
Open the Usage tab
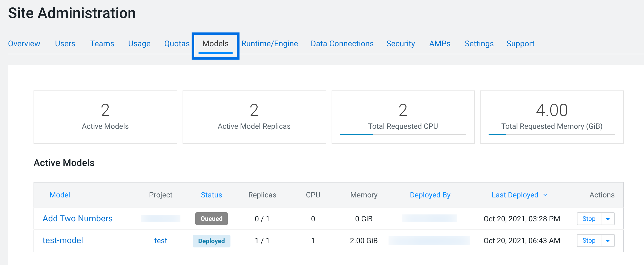(x=139, y=44)
